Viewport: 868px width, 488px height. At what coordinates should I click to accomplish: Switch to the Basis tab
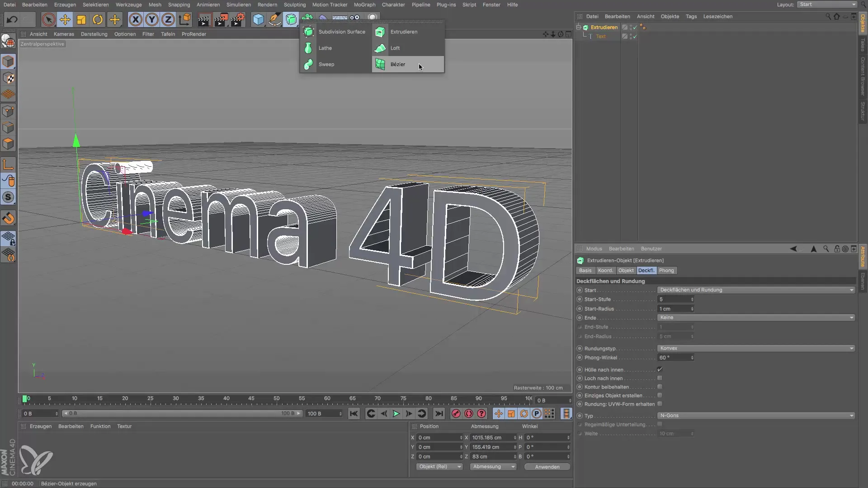click(585, 271)
